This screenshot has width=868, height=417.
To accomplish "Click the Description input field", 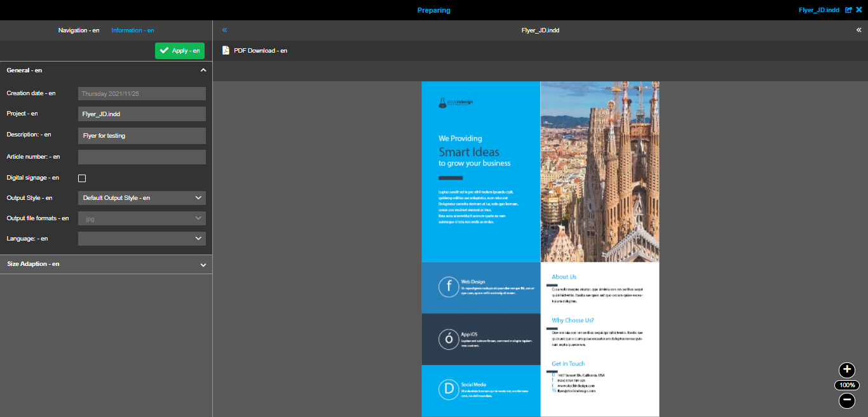I will (142, 136).
